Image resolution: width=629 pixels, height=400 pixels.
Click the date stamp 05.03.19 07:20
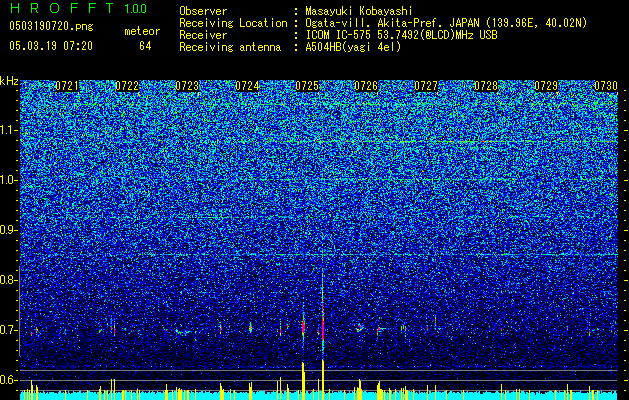pos(51,46)
